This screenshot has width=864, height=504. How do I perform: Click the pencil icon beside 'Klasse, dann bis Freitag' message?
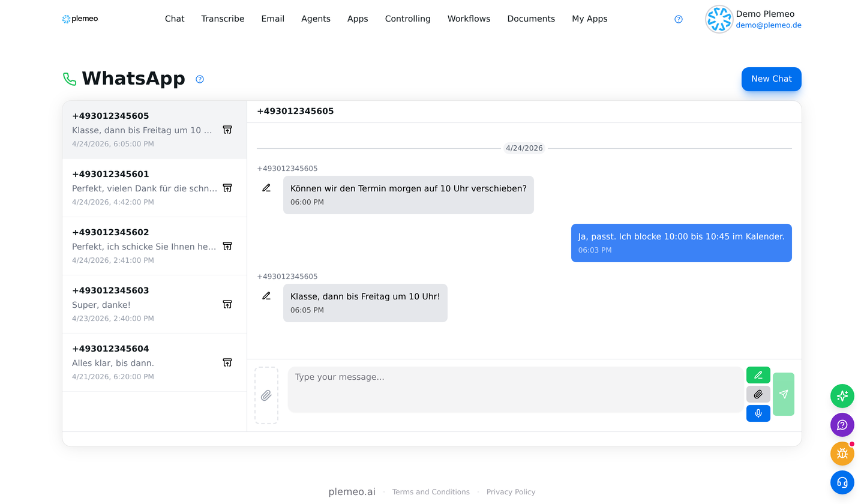click(x=266, y=296)
